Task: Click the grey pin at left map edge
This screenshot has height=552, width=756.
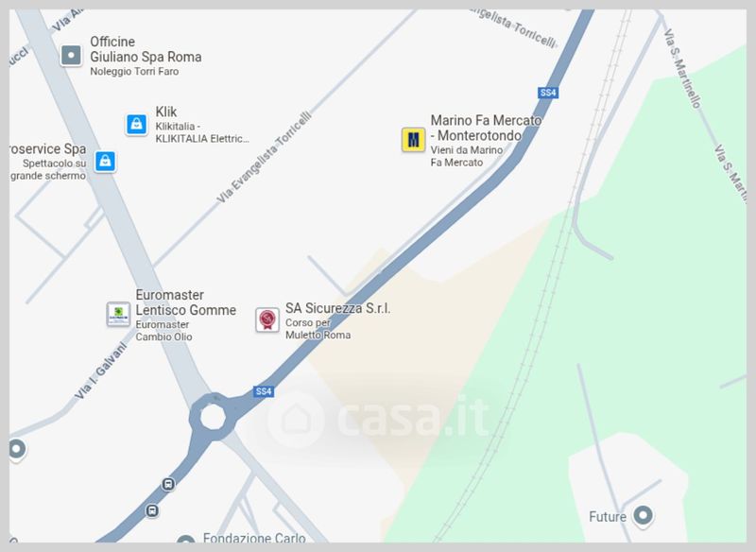Action: (x=17, y=450)
